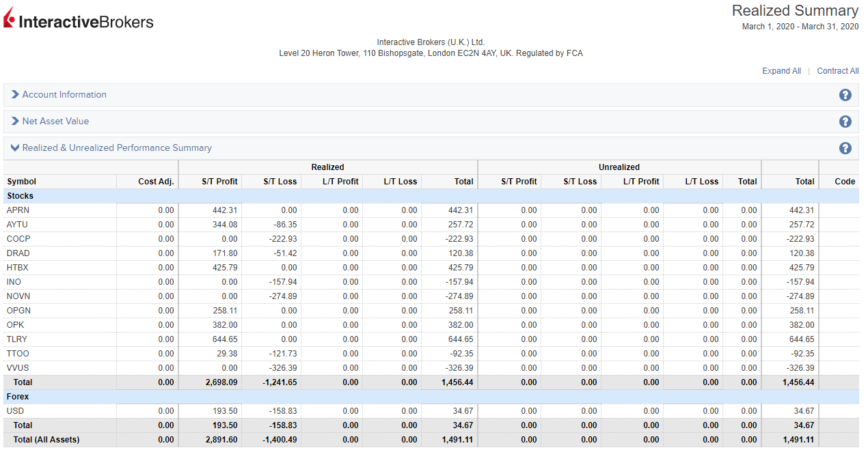The width and height of the screenshot is (868, 450).
Task: Click the Total (All Assets) row label
Action: pyautogui.click(x=46, y=440)
